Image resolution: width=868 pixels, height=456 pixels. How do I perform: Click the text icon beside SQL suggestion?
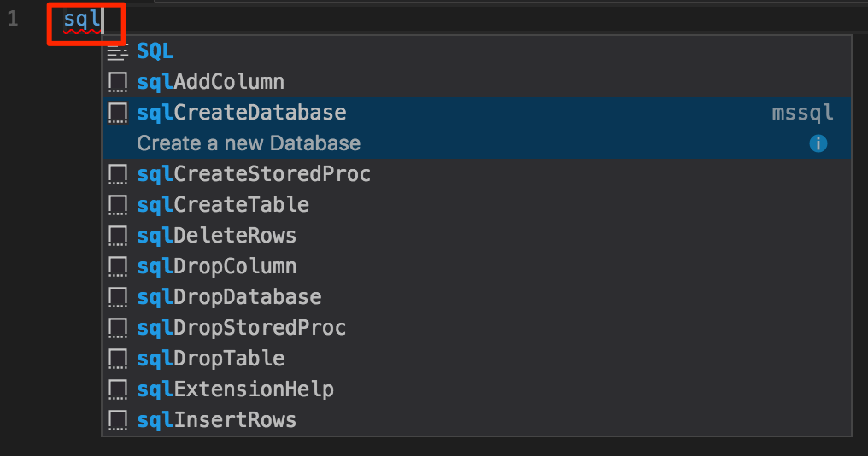118,52
